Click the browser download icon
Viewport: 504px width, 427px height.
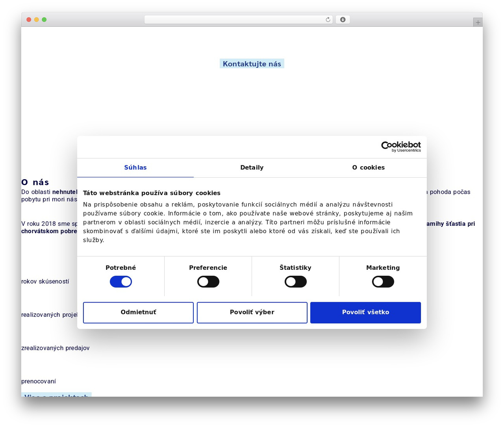click(343, 20)
